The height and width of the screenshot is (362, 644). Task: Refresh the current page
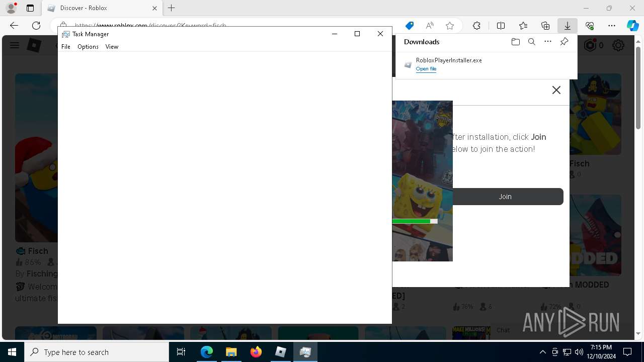[36, 26]
